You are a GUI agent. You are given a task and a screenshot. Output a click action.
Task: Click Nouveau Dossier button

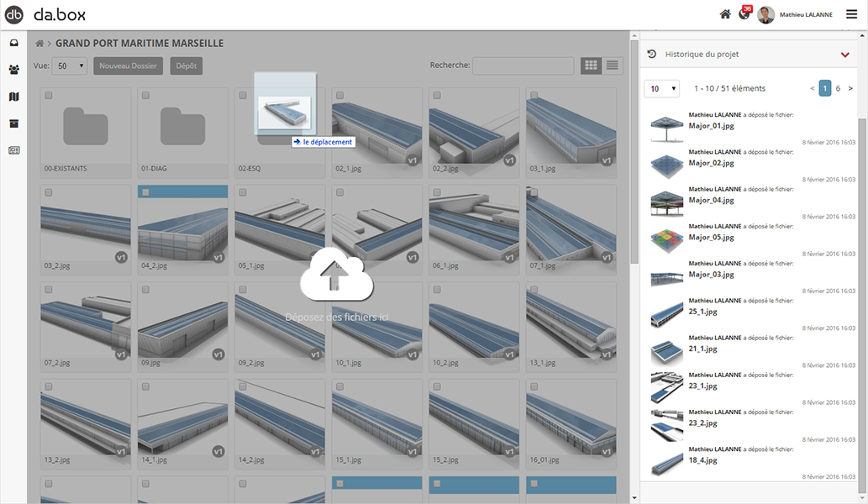pos(128,66)
